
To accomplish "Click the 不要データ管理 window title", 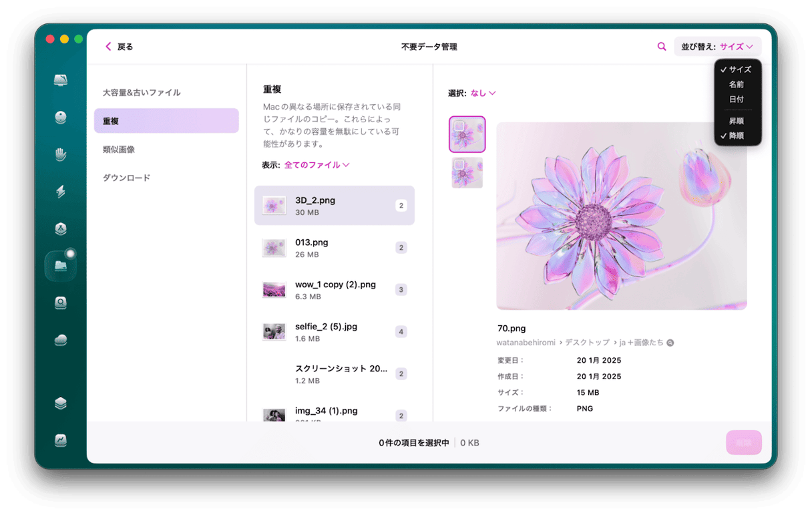I will [429, 47].
